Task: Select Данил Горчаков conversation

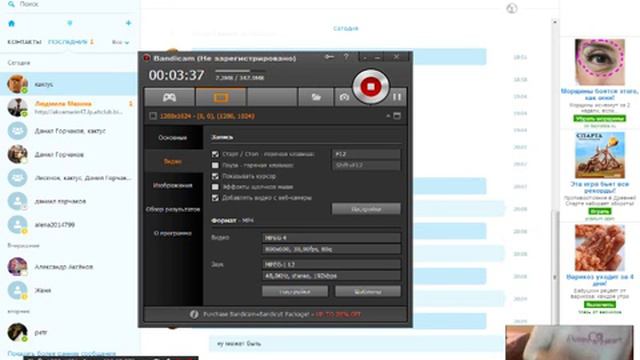Action: 69,155
